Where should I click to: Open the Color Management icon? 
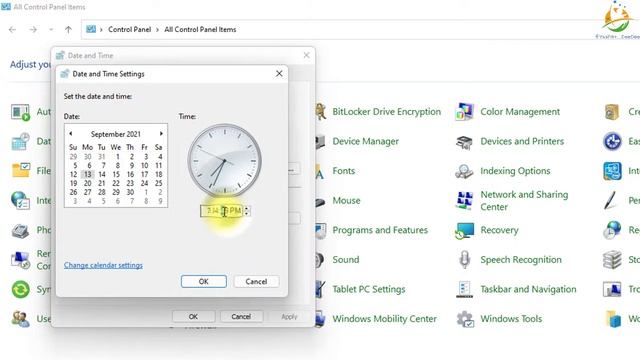point(464,112)
